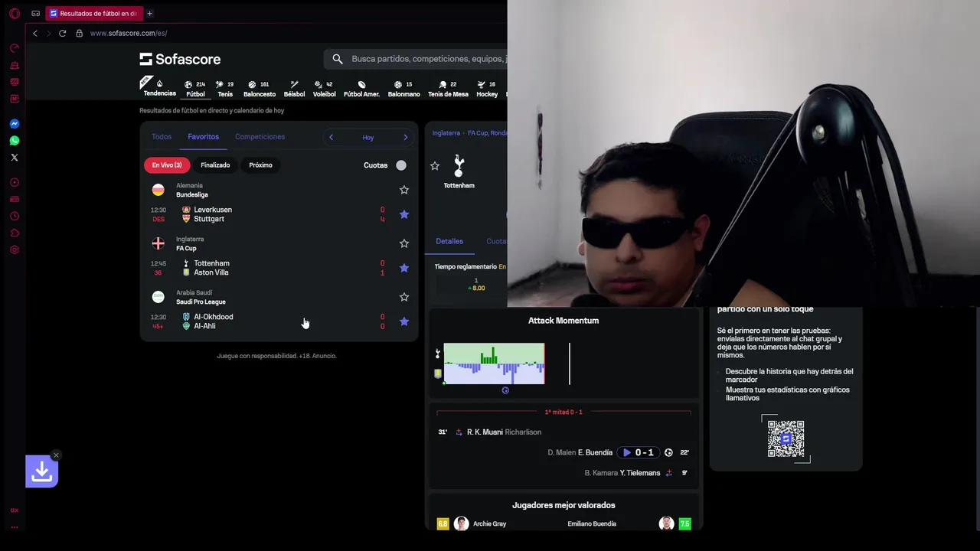Open WhatsApp in the sidebar
The width and height of the screenshot is (980, 551).
click(x=15, y=141)
